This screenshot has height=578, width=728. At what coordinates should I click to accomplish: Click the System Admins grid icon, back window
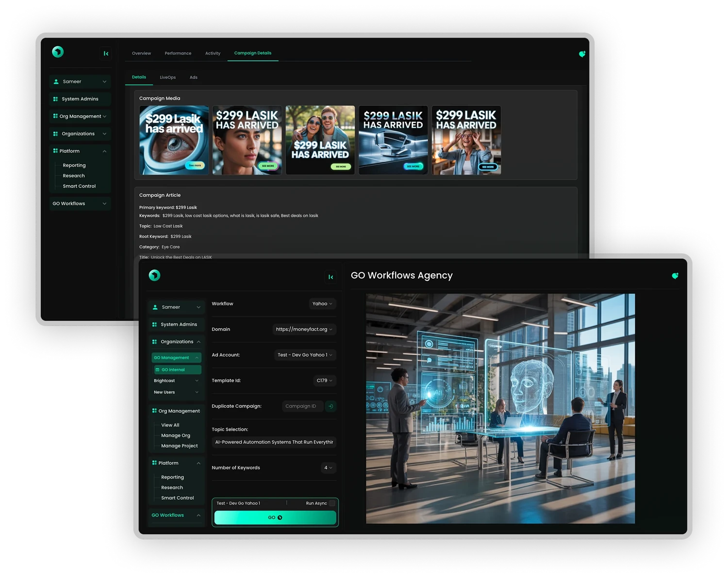pos(55,99)
